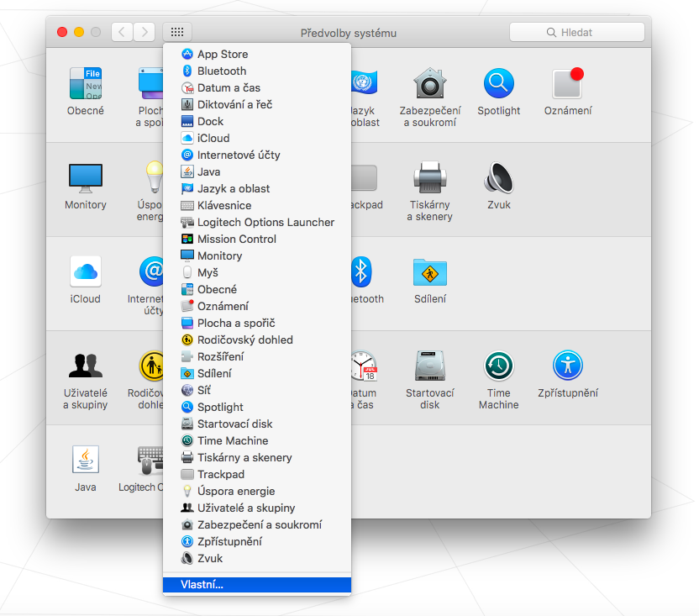
Task: Choose Diktování a řeč menu entry
Action: click(x=257, y=104)
